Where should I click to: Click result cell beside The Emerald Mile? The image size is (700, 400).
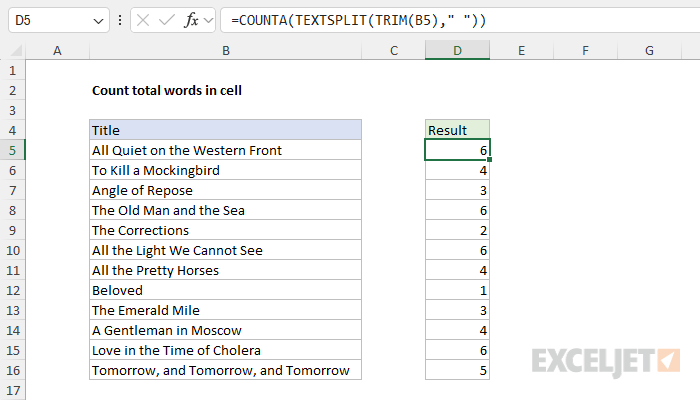point(457,310)
